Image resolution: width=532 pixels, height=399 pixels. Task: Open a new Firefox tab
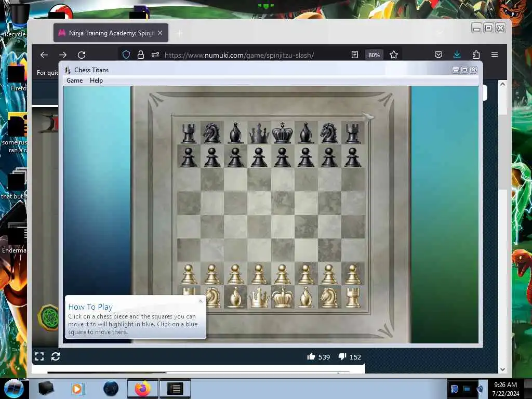point(180,33)
